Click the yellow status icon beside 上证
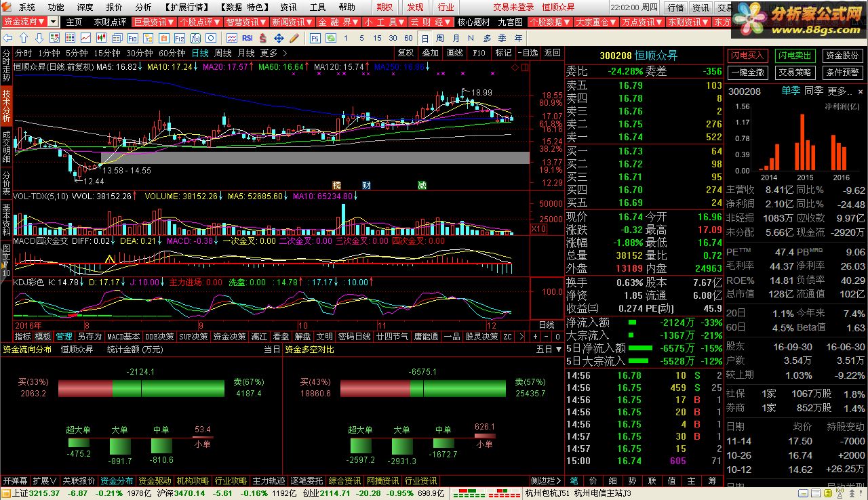868x500 pixels. point(5,493)
